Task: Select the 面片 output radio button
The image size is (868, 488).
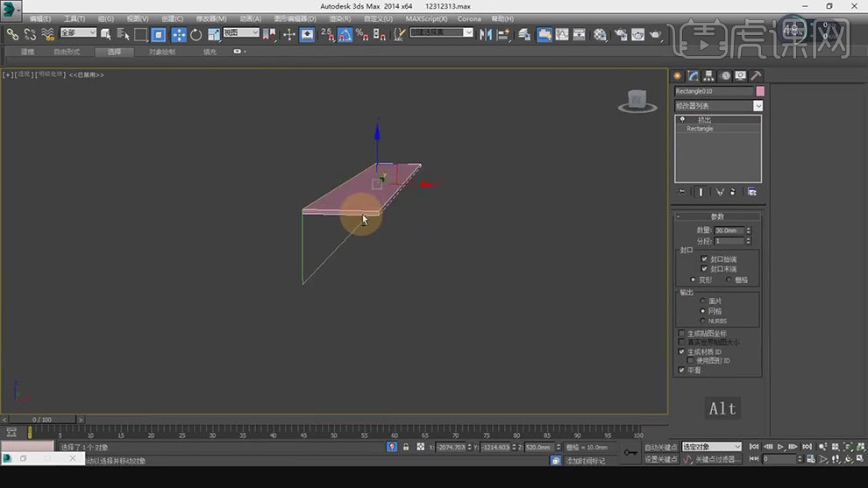Action: click(702, 301)
